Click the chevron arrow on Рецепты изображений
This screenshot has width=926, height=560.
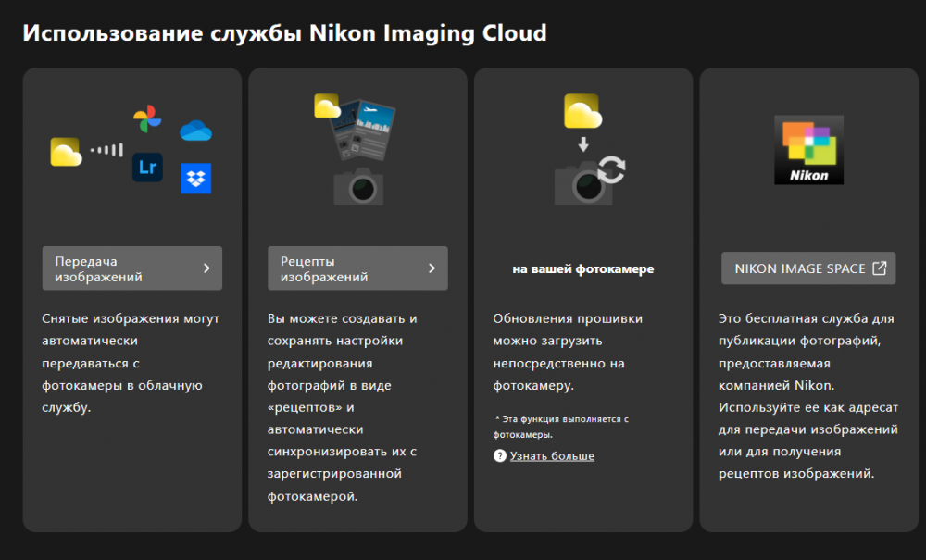(x=432, y=268)
